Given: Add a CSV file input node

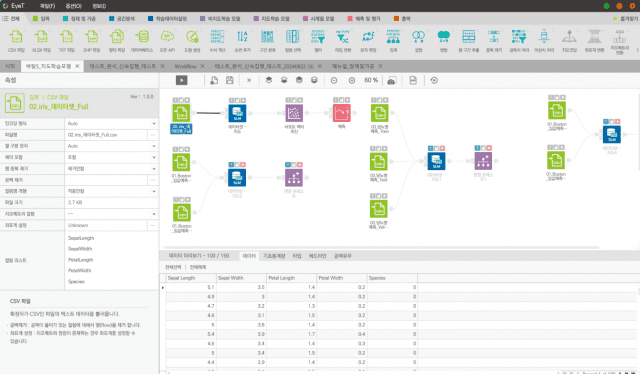Looking at the screenshot, I should [x=16, y=41].
